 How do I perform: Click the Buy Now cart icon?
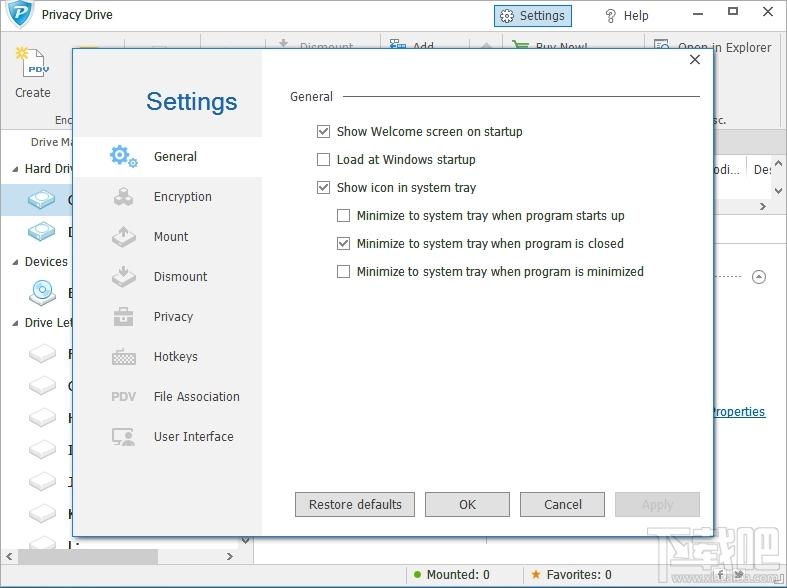tap(520, 46)
